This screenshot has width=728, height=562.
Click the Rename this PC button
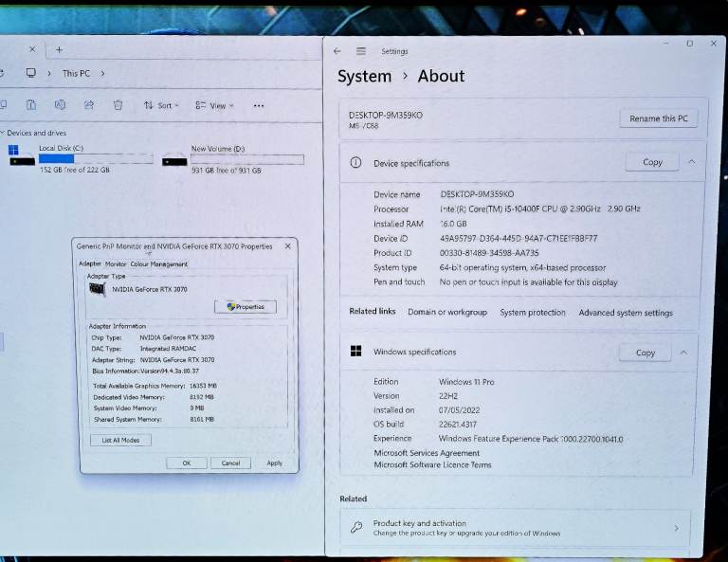tap(659, 118)
